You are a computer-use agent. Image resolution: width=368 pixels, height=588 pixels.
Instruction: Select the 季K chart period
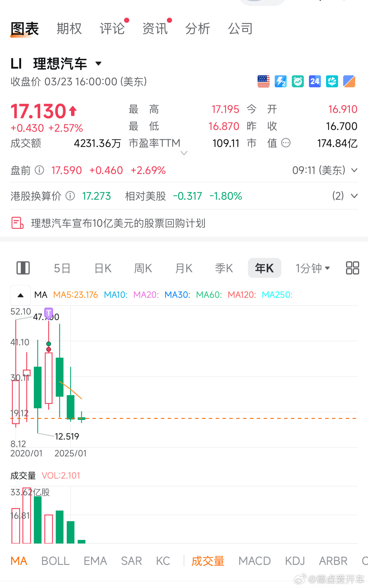[224, 268]
